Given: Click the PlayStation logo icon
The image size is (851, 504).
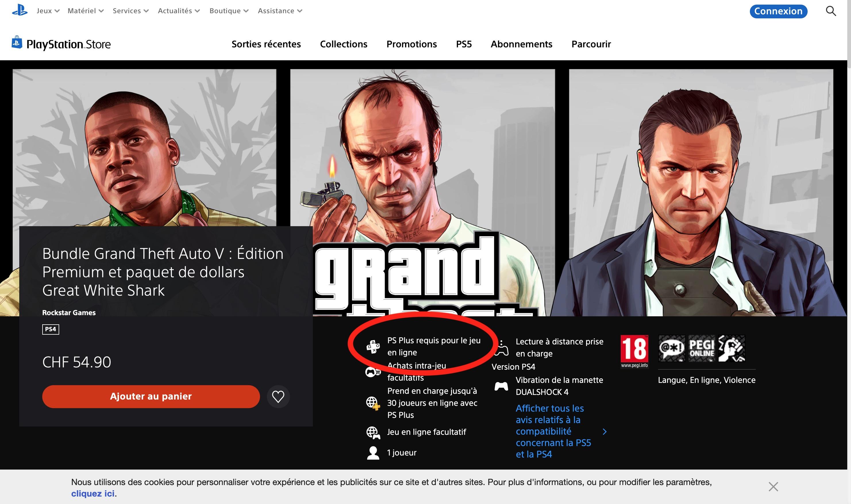Looking at the screenshot, I should click(20, 11).
